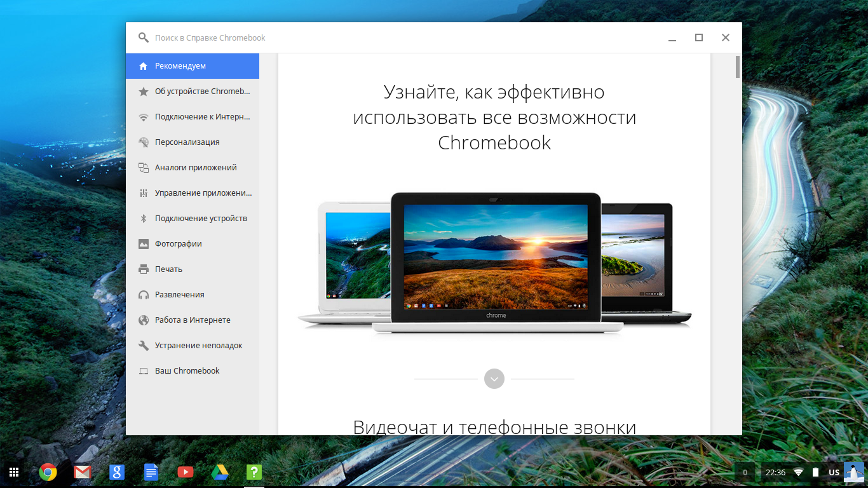
Task: Close the Chromebook Help window
Action: (726, 37)
